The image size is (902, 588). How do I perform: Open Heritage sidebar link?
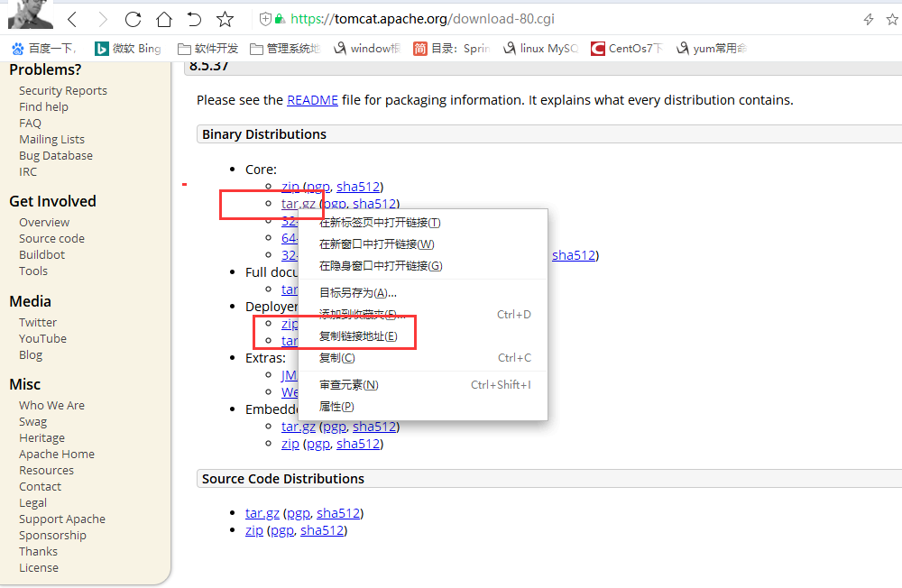tap(41, 437)
